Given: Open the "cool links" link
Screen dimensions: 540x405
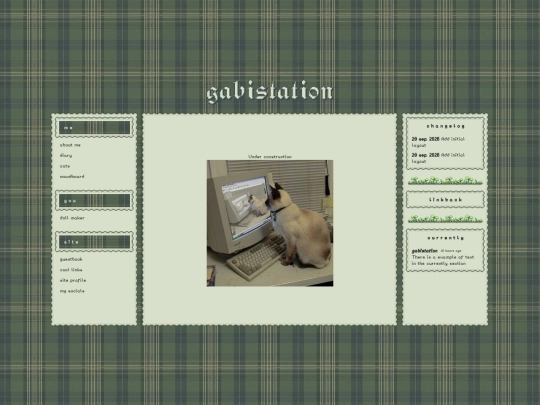Looking at the screenshot, I should (71, 270).
